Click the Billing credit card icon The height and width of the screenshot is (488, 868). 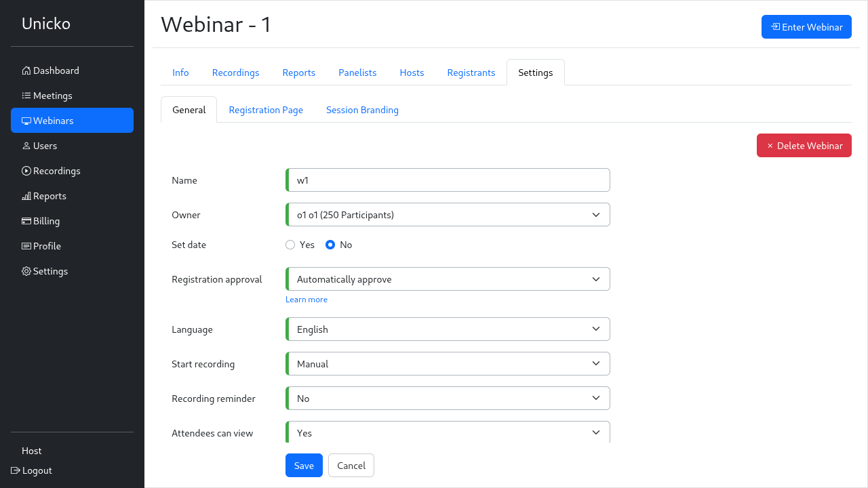coord(26,221)
